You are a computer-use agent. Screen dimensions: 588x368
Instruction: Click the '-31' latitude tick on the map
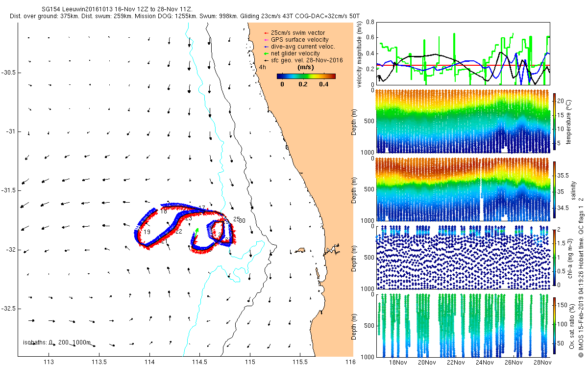10,131
